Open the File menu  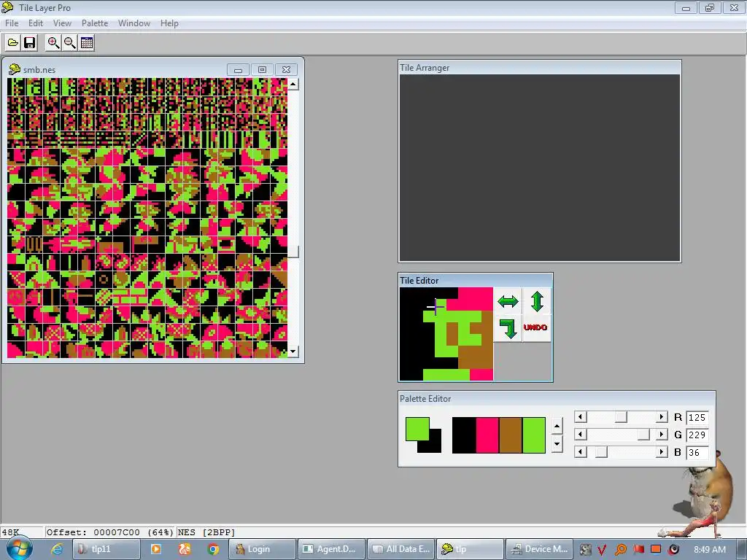click(12, 23)
